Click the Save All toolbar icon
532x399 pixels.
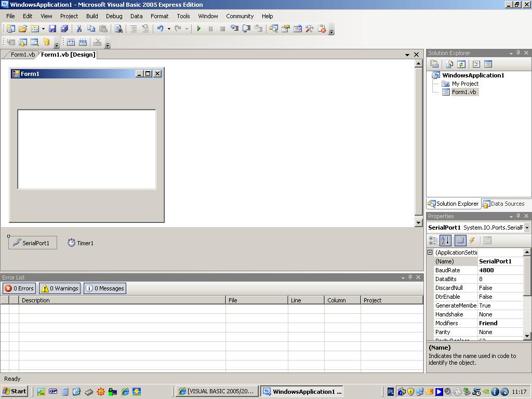[63, 29]
